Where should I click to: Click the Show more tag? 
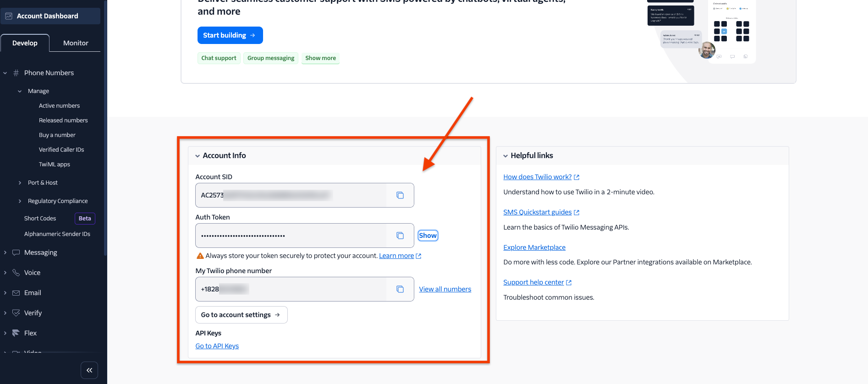pos(320,58)
